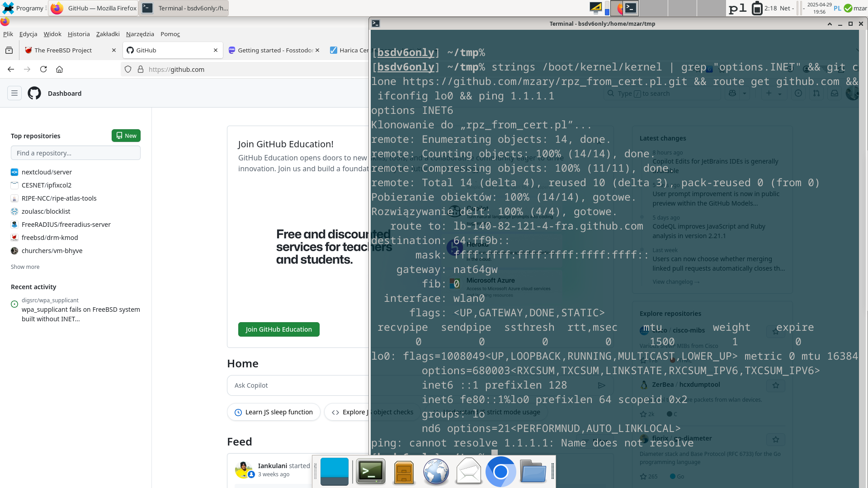Click Join GitHub Education button
The height and width of the screenshot is (488, 868).
pos(279,329)
